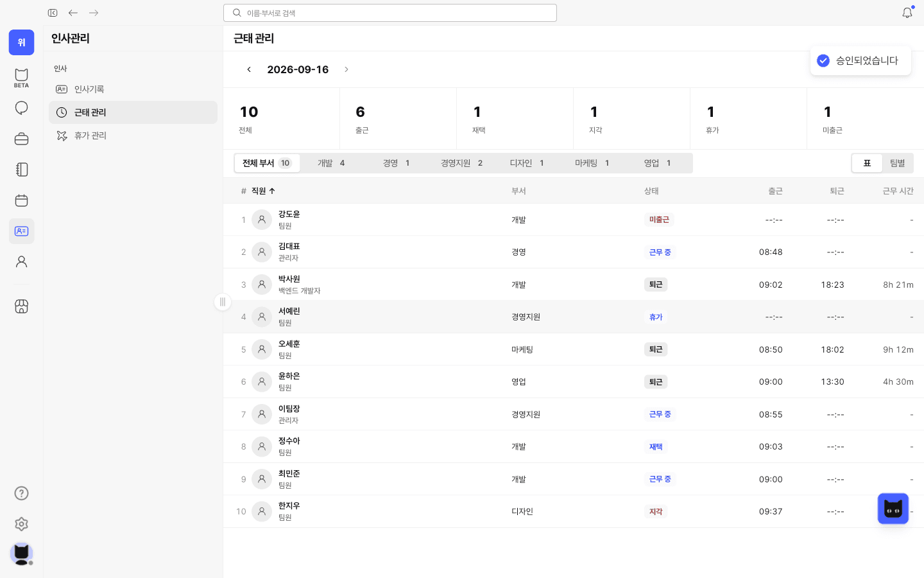924x578 pixels.
Task: Open the 2026-09-16 date picker
Action: [298, 69]
